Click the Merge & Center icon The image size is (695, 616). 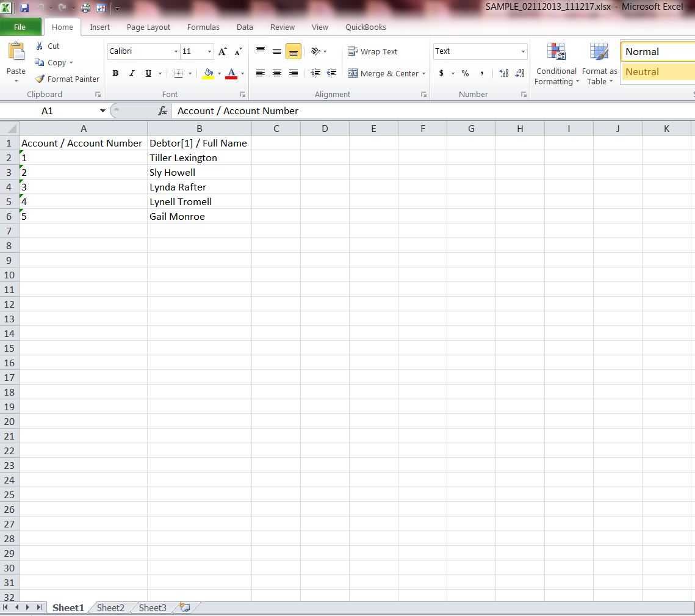pyautogui.click(x=353, y=73)
